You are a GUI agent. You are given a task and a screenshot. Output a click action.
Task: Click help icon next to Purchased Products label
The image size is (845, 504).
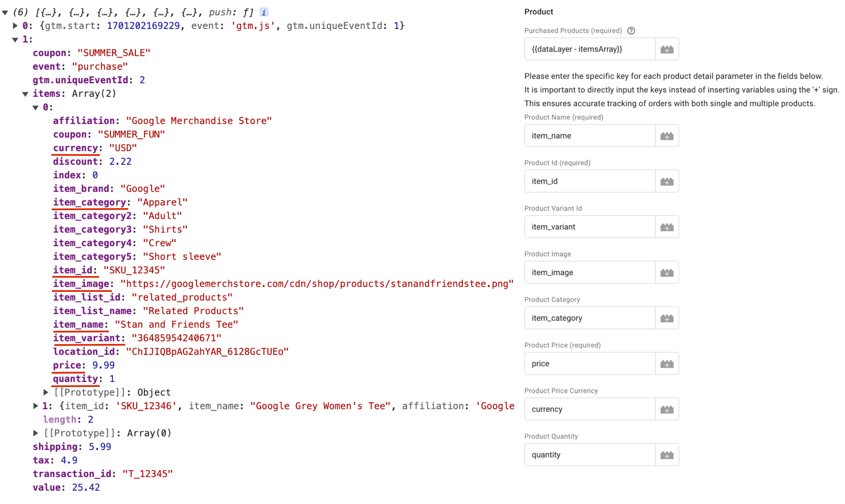click(631, 31)
